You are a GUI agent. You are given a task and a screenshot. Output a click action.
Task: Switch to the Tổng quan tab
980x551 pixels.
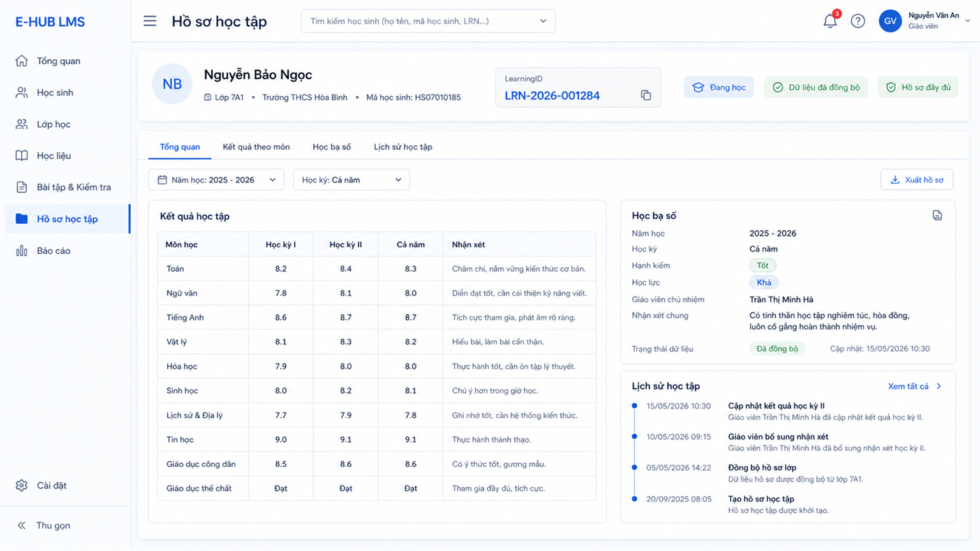[180, 147]
